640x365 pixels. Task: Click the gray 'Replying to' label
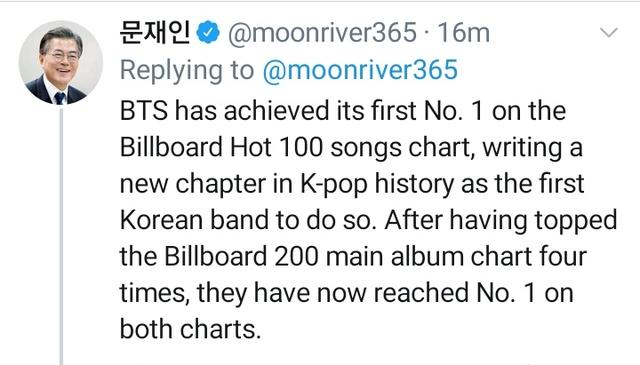click(187, 71)
